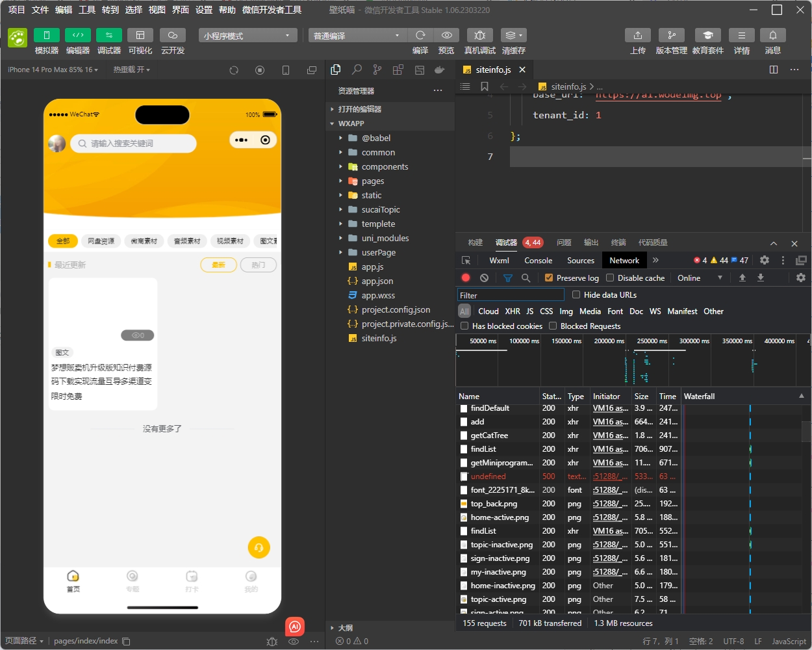Image resolution: width=812 pixels, height=650 pixels.
Task: Enable Disable cache checkbox
Action: [x=610, y=278]
